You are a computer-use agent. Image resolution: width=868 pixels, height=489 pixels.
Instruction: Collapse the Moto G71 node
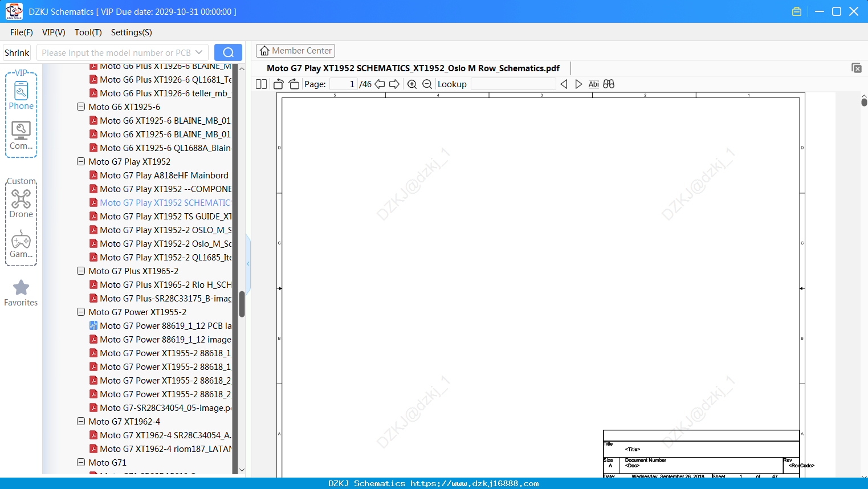(81, 462)
